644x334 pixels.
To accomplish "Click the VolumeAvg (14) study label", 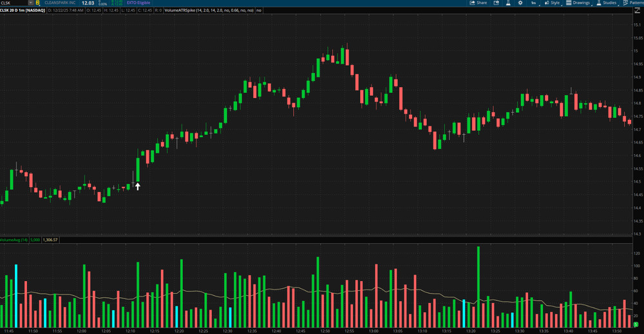I will tap(14, 239).
